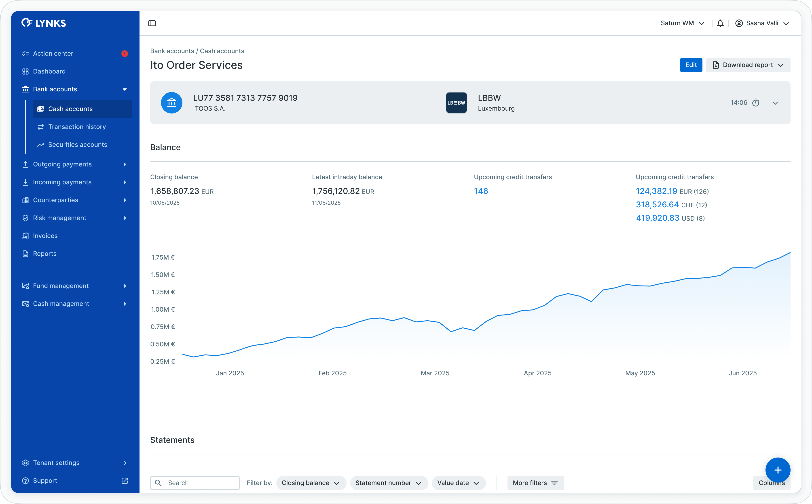Go to Transaction history
The height and width of the screenshot is (504, 812).
77,127
